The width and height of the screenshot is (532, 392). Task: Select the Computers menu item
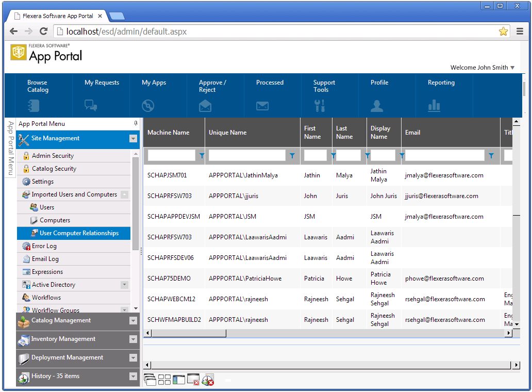coord(74,220)
